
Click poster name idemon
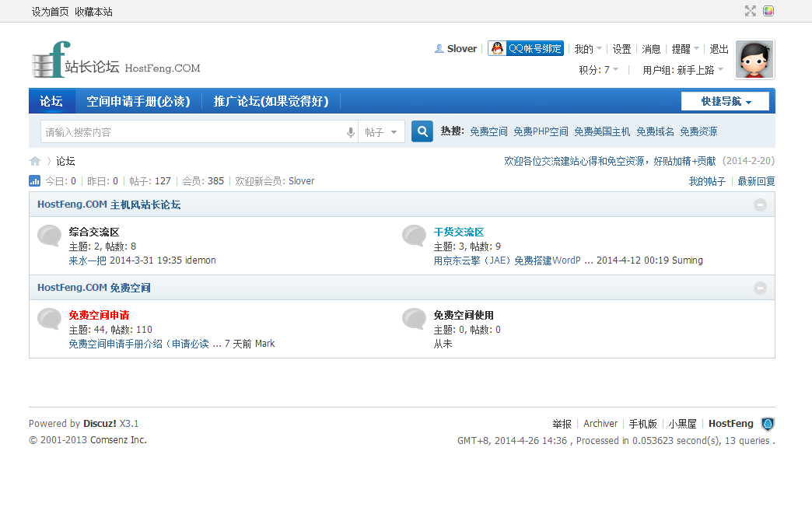[201, 260]
